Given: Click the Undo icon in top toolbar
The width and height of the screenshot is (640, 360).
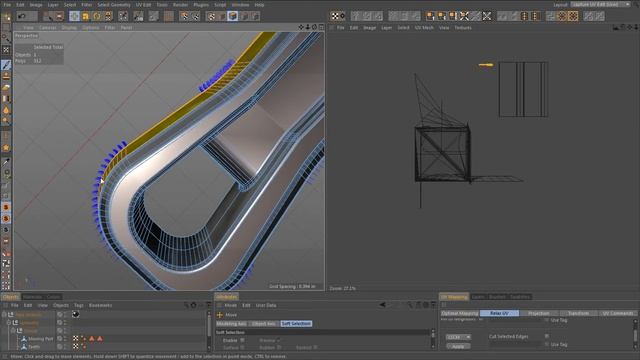Looking at the screenshot, I should pos(22,16).
